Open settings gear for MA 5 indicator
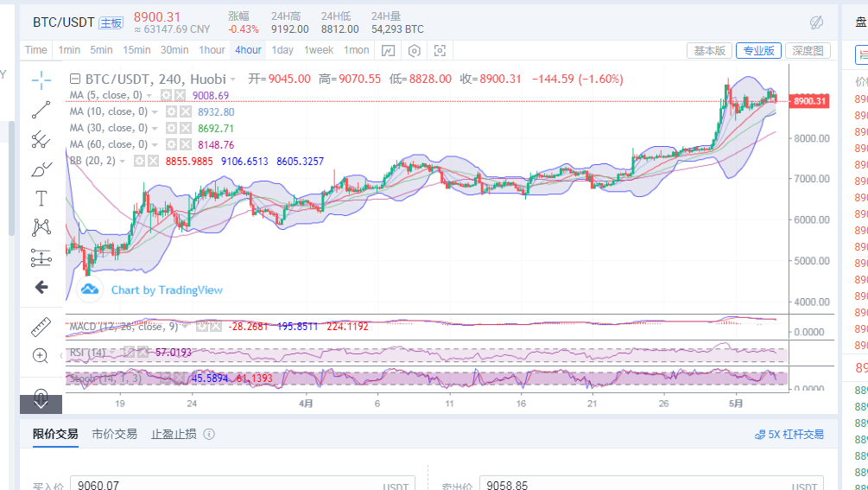This screenshot has height=490, width=868. (x=166, y=95)
